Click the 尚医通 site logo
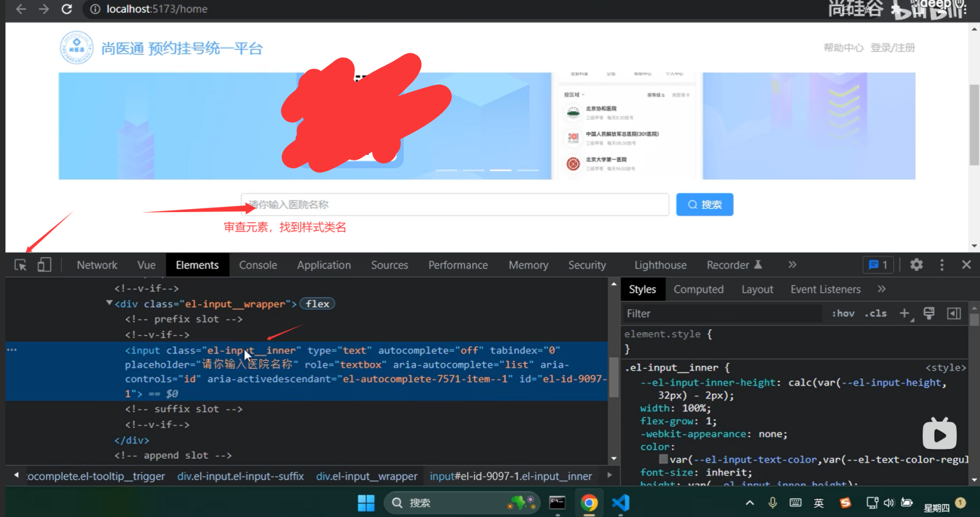Image resolution: width=980 pixels, height=517 pixels. tap(77, 47)
